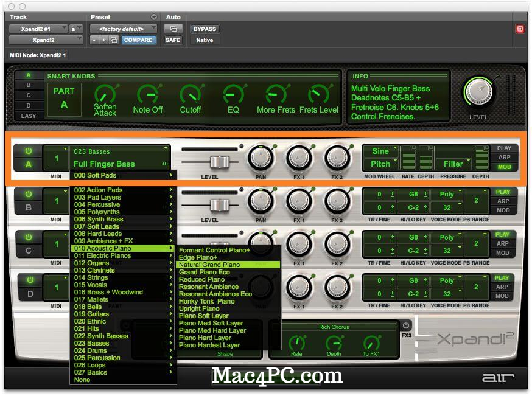Open the Xpand!2 plug-in selector
Image resolution: width=532 pixels, height=396 pixels.
pos(46,40)
